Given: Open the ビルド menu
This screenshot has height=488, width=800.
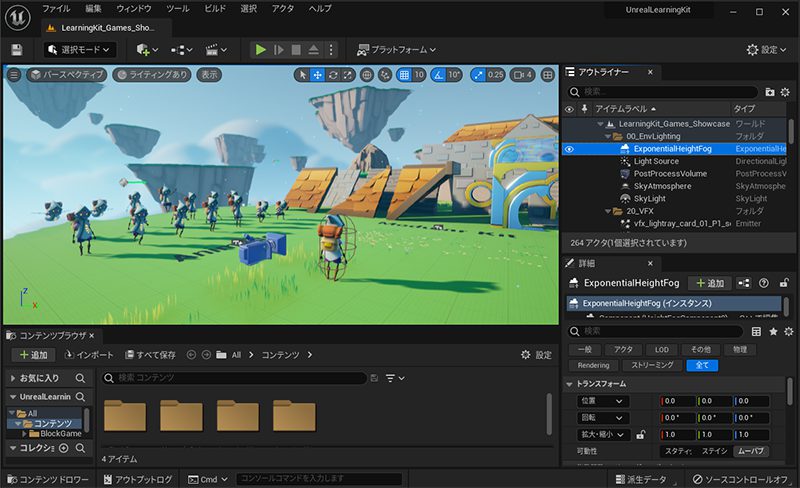Looking at the screenshot, I should tap(214, 8).
